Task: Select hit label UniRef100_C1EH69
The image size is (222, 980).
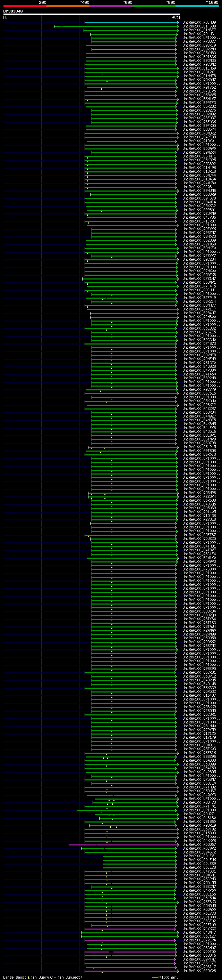Action: [199, 68]
